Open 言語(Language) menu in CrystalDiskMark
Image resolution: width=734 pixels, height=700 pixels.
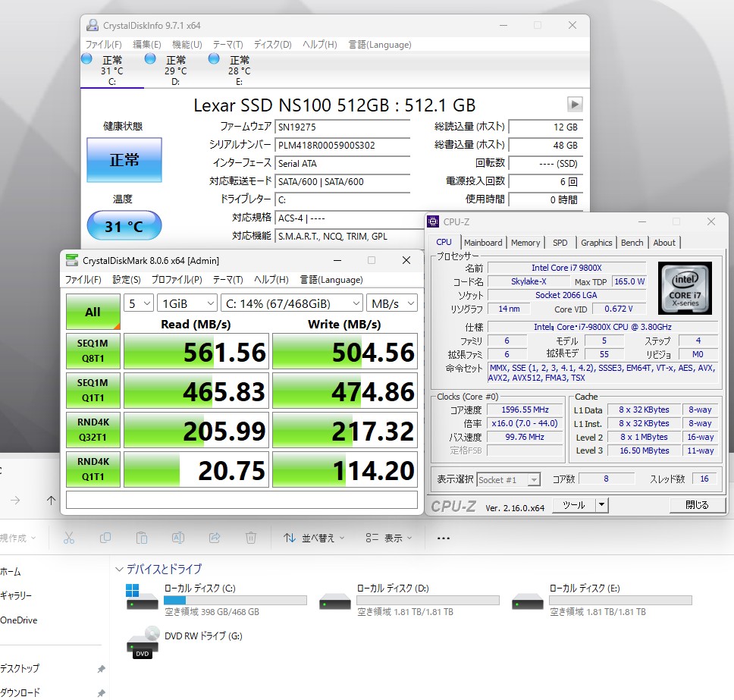click(331, 280)
